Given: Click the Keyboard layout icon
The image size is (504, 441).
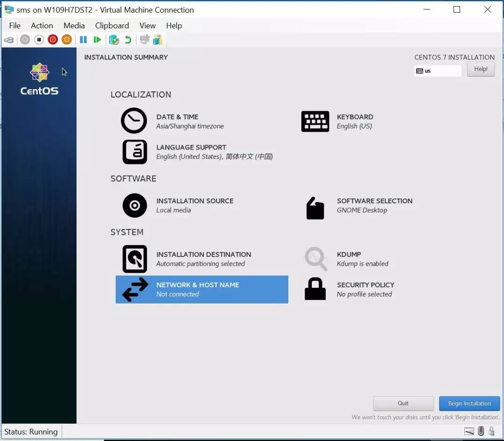Looking at the screenshot, I should click(x=315, y=121).
